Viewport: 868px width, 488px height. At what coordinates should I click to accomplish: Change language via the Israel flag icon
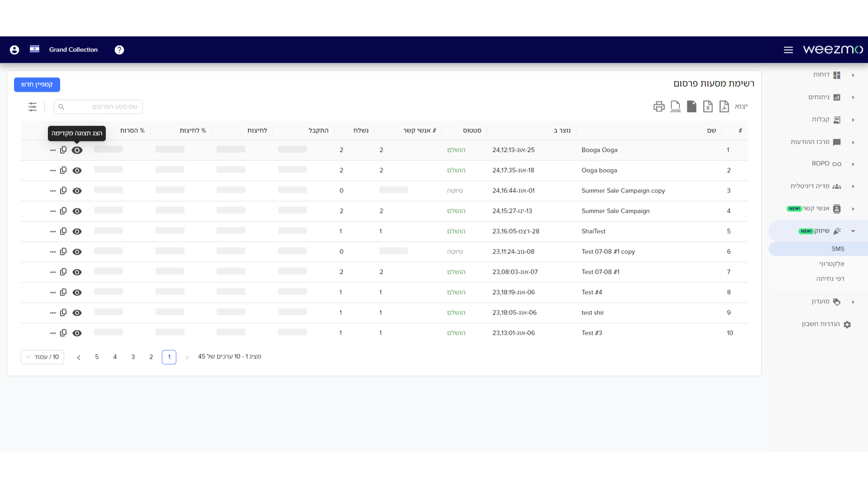tap(34, 49)
